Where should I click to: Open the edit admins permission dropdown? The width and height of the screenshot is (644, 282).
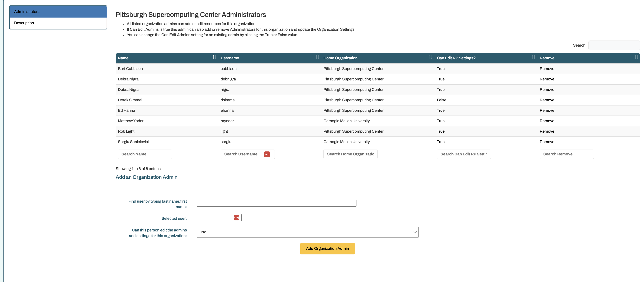pos(308,232)
